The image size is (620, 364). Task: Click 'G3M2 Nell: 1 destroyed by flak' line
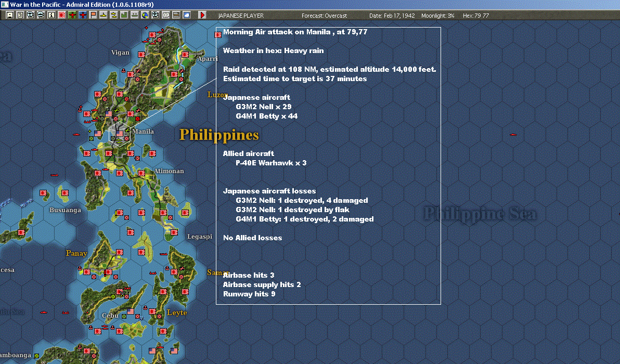tap(292, 210)
